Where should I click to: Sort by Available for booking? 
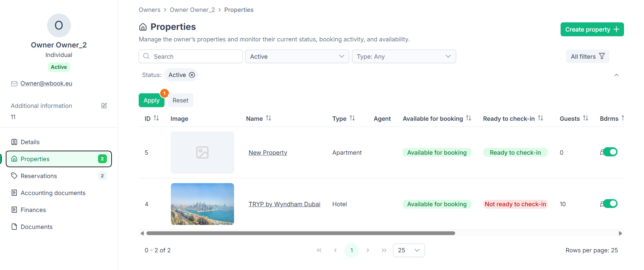tap(469, 118)
